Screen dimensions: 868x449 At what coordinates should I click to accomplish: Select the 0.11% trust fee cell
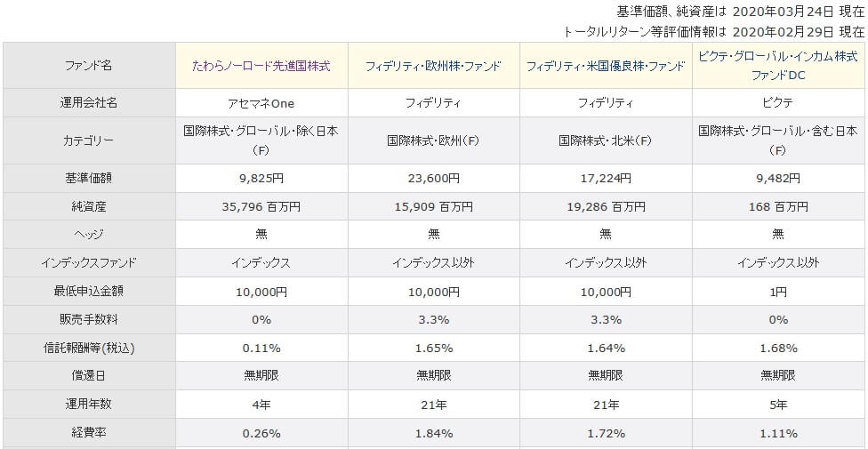click(x=261, y=348)
